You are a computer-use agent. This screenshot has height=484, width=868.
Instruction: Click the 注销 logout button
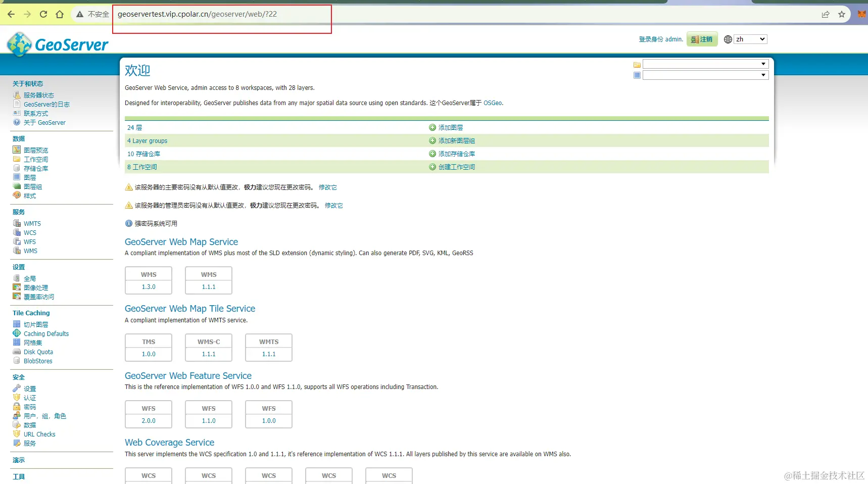point(702,39)
